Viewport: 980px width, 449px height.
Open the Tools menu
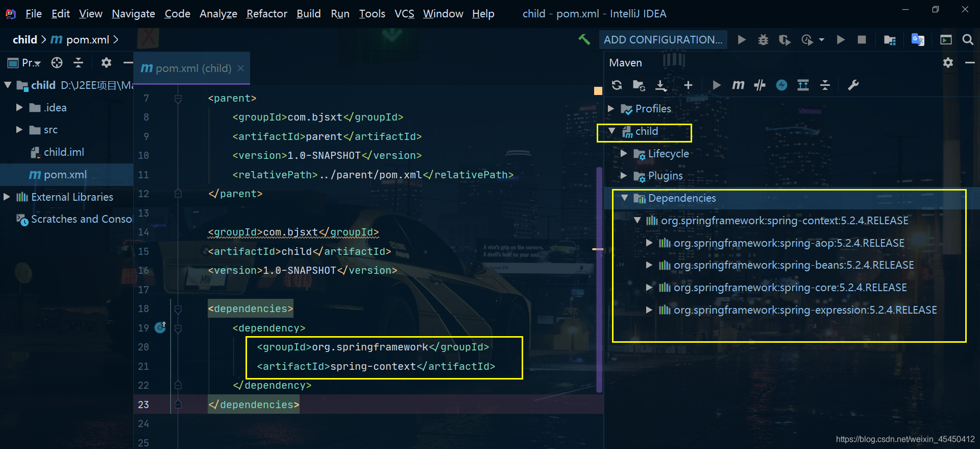[x=372, y=13]
